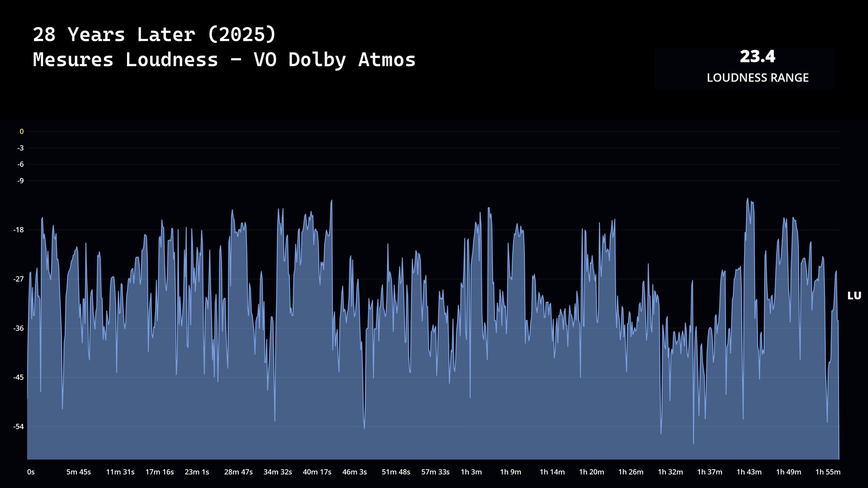Click the 1h 55m time label
The height and width of the screenshot is (488, 868).
coord(828,472)
